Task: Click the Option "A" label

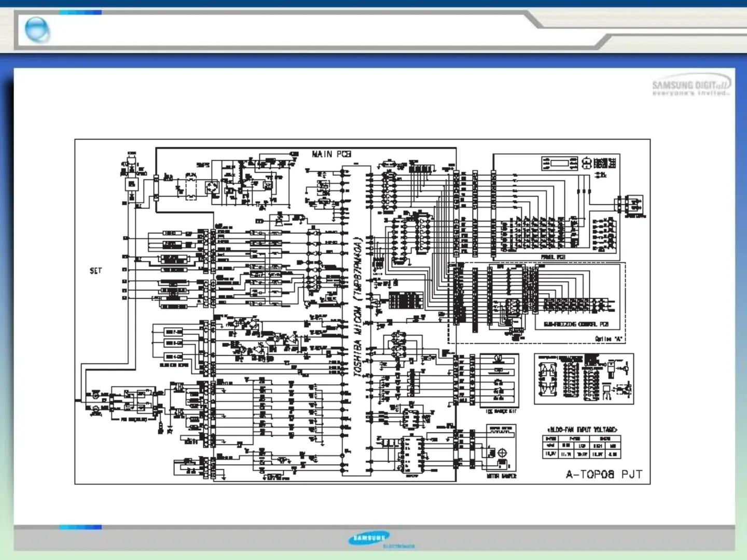Action: pos(608,339)
